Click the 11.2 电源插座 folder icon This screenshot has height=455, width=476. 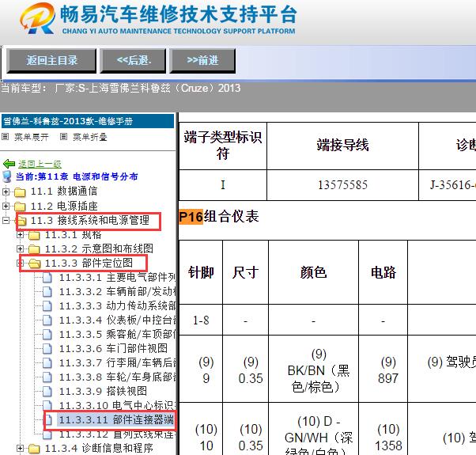20,207
